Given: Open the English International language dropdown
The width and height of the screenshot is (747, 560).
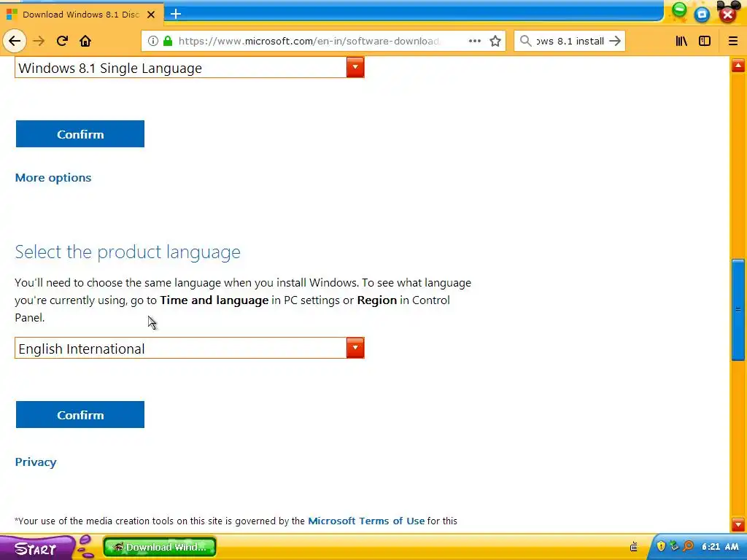Looking at the screenshot, I should (190, 348).
